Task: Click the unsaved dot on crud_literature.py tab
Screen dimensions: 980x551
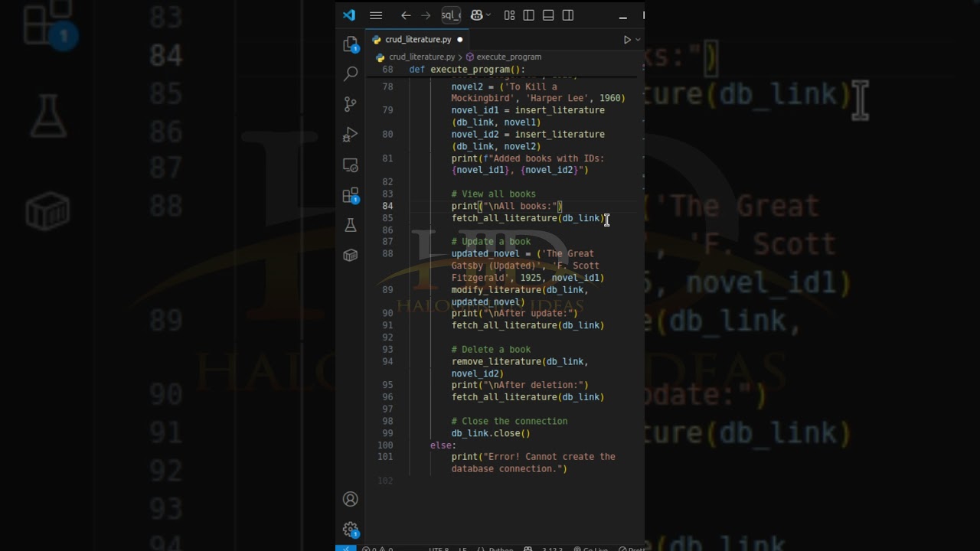Action: [460, 40]
